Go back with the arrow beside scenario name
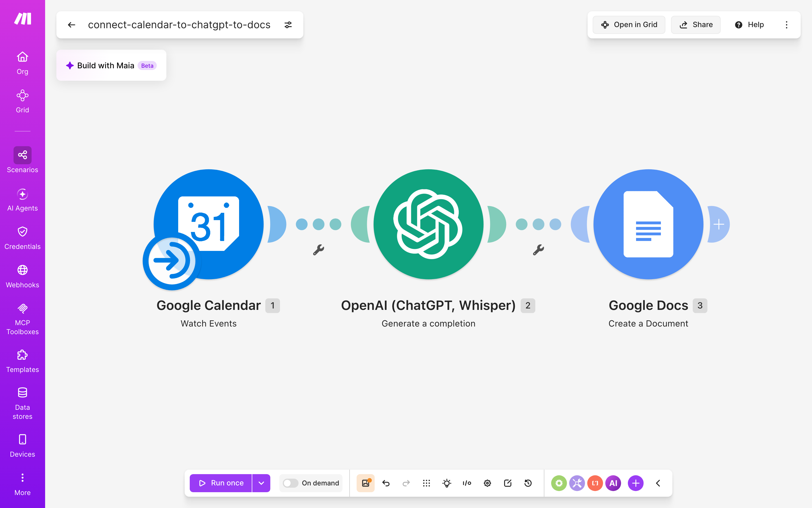The width and height of the screenshot is (812, 508). point(71,25)
